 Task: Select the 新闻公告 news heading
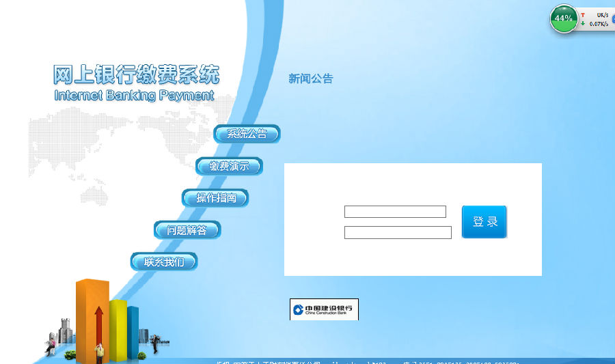310,79
